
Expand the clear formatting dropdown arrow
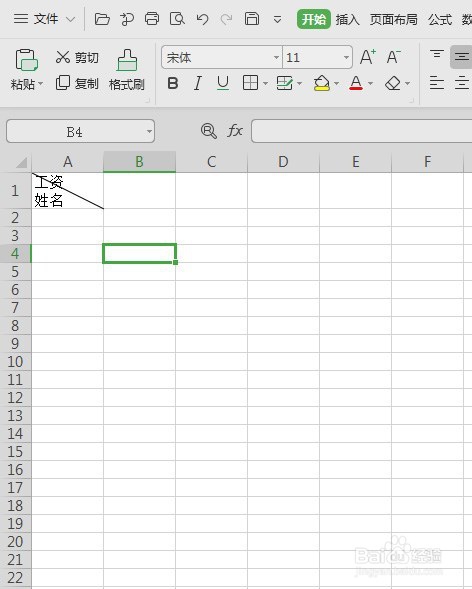pos(407,83)
